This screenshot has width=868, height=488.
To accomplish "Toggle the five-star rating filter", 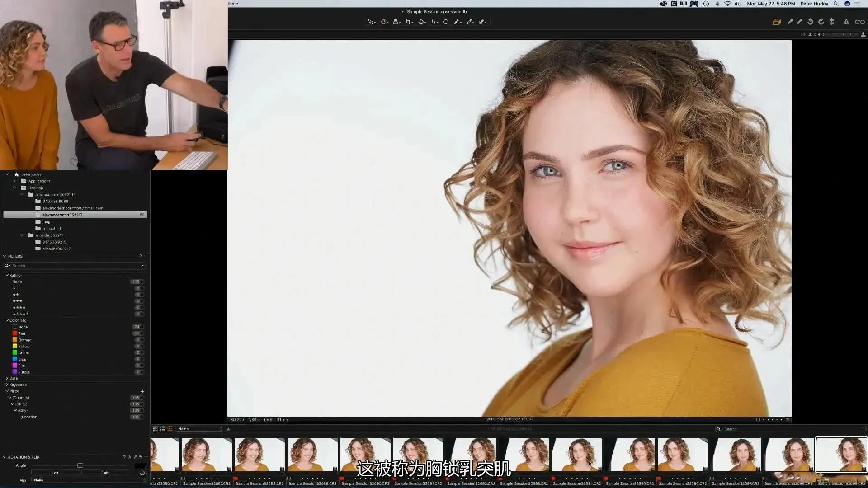I will point(21,314).
